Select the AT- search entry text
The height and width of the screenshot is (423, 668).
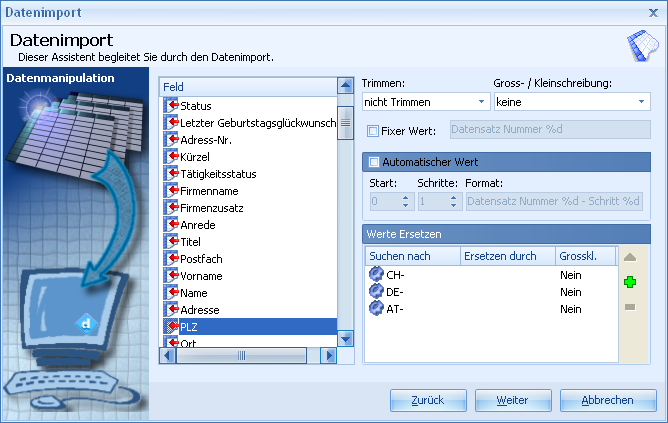[x=394, y=309]
